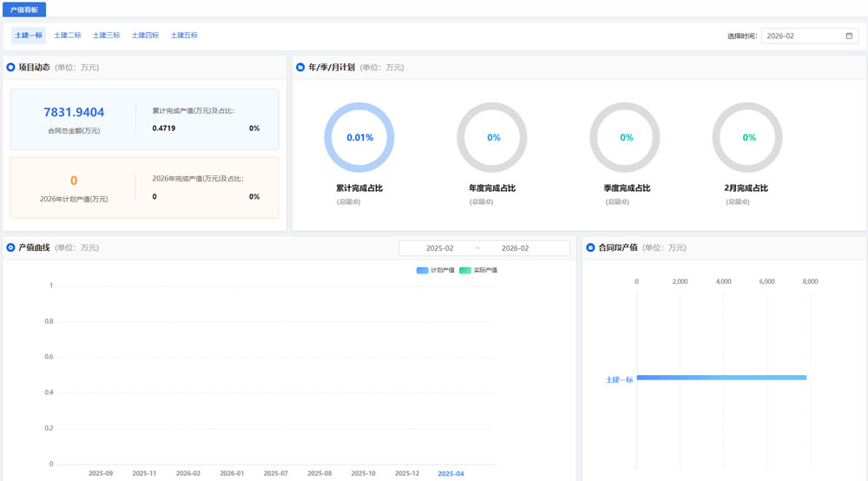
Task: Switch to the 土建二标 tab
Action: tap(67, 36)
